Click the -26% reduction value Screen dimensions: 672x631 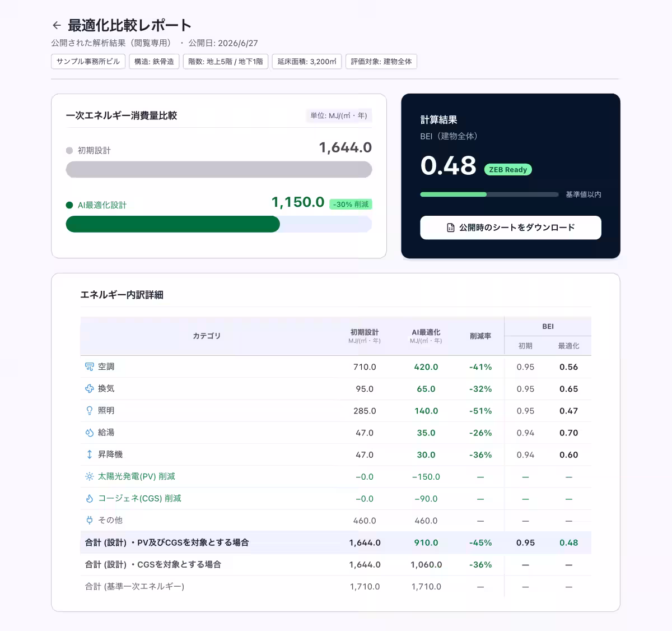pos(480,433)
